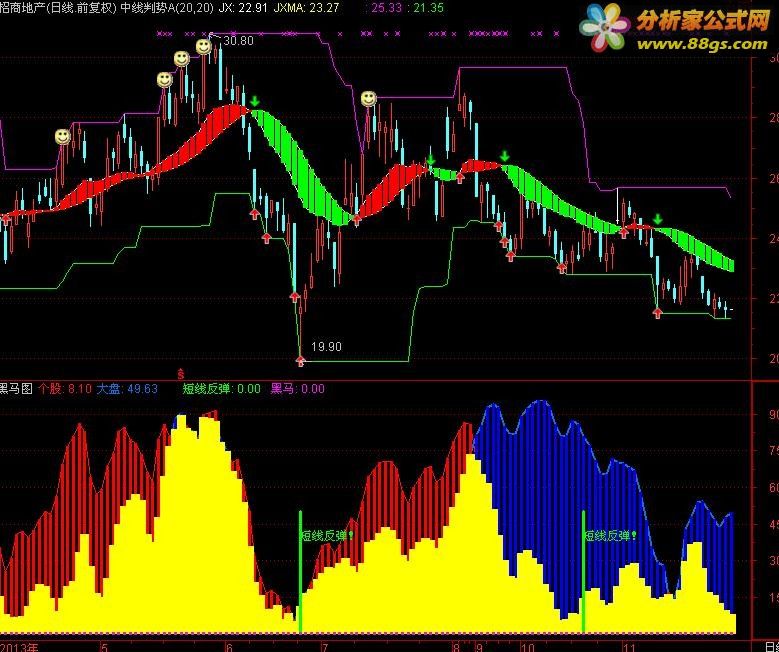This screenshot has width=779, height=652.
Task: Click the lowest of the three May smileys
Action: pyautogui.click(x=164, y=80)
